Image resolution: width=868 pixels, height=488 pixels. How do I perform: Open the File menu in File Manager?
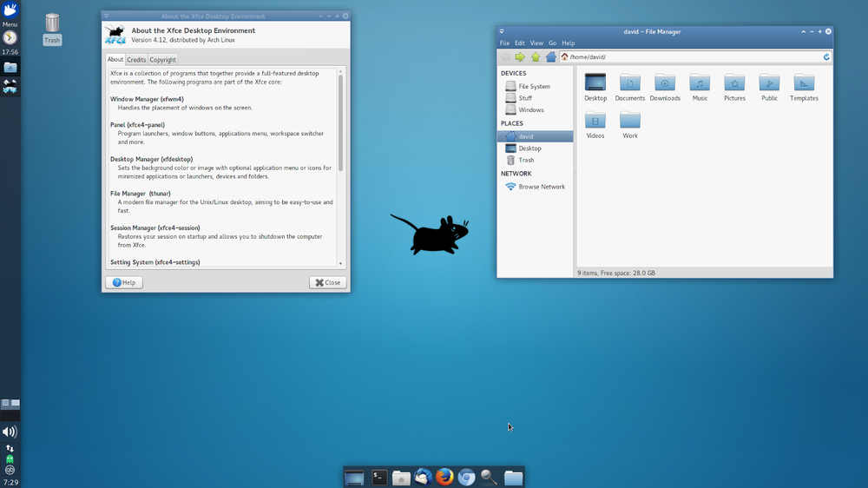(x=504, y=43)
